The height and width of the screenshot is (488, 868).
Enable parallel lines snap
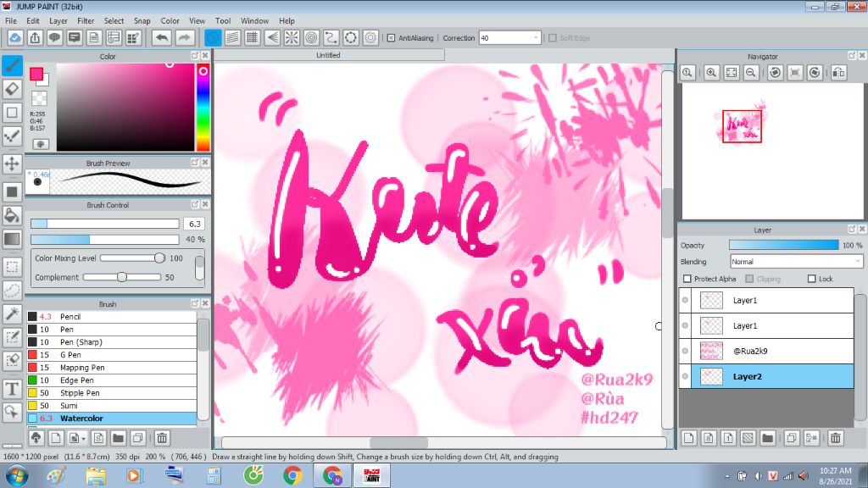point(232,37)
